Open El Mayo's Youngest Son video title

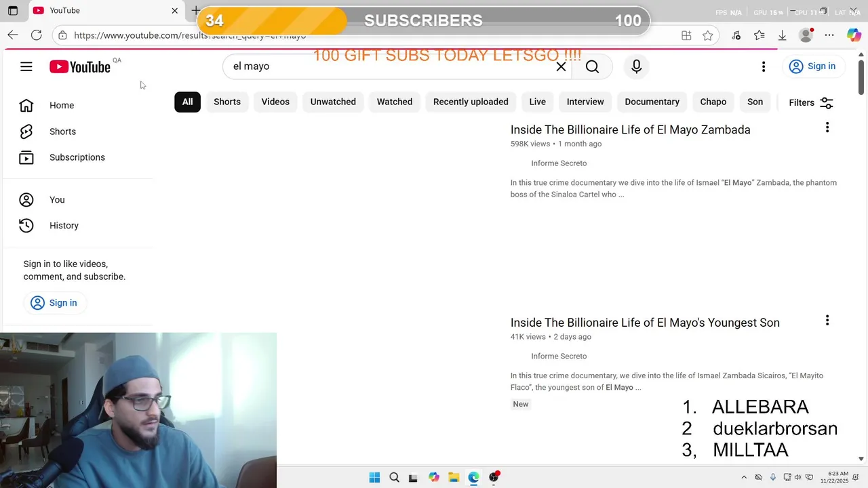pos(645,323)
